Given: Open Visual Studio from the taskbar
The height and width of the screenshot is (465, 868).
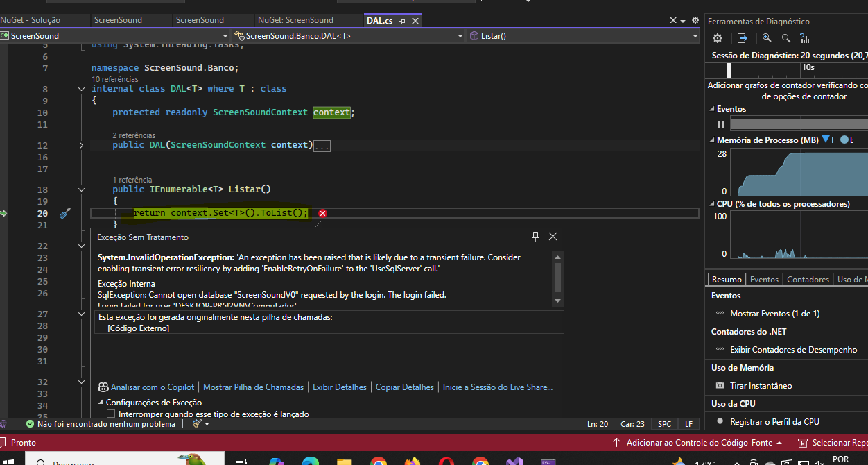Looking at the screenshot, I should tap(514, 461).
